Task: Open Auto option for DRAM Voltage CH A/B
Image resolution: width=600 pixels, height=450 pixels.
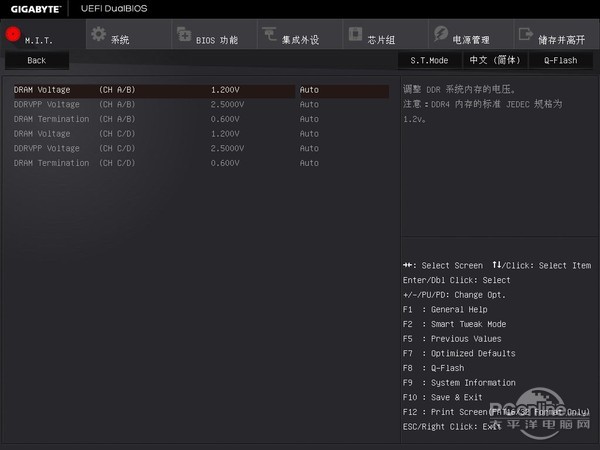Action: (309, 90)
